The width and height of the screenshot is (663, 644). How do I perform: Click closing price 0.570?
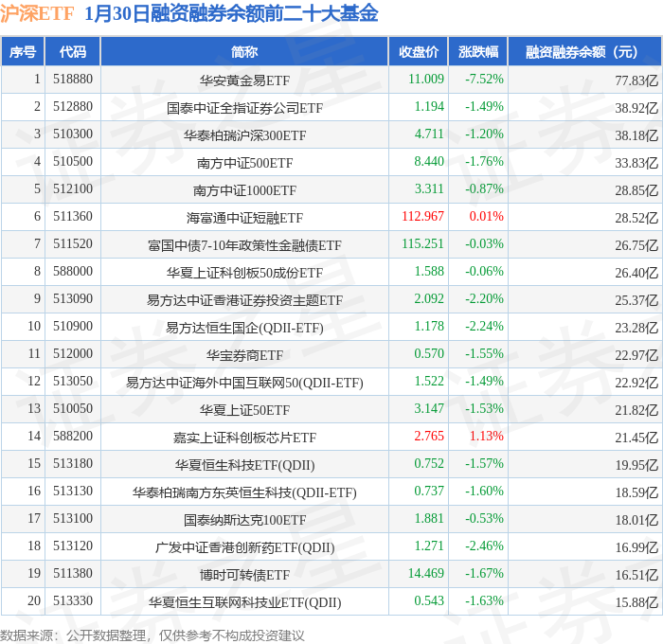(429, 353)
